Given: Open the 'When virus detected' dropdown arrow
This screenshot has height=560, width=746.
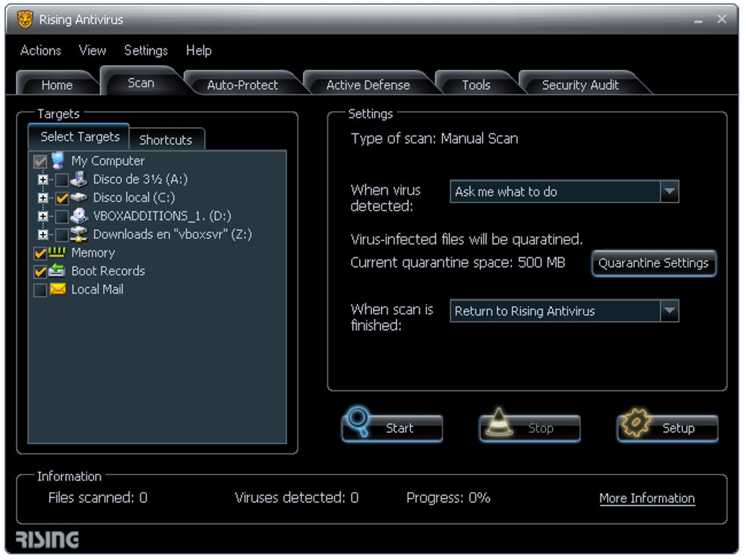Looking at the screenshot, I should pos(669,192).
